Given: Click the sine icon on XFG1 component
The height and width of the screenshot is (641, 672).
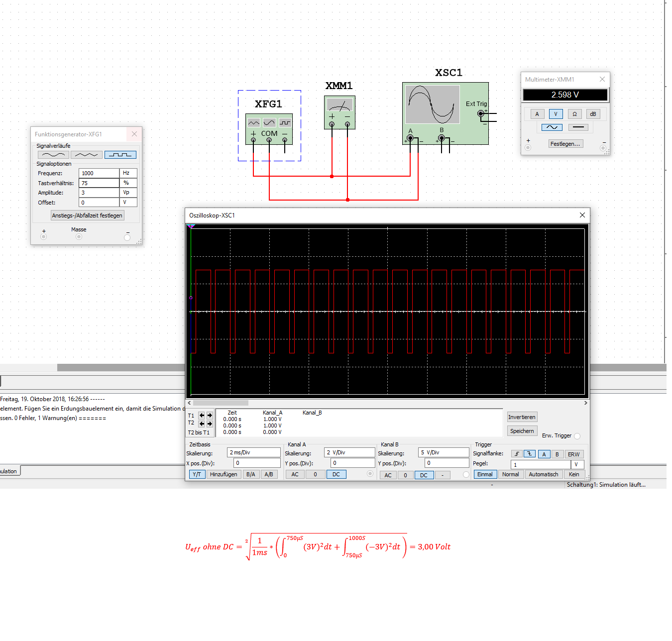Looking at the screenshot, I should click(269, 122).
